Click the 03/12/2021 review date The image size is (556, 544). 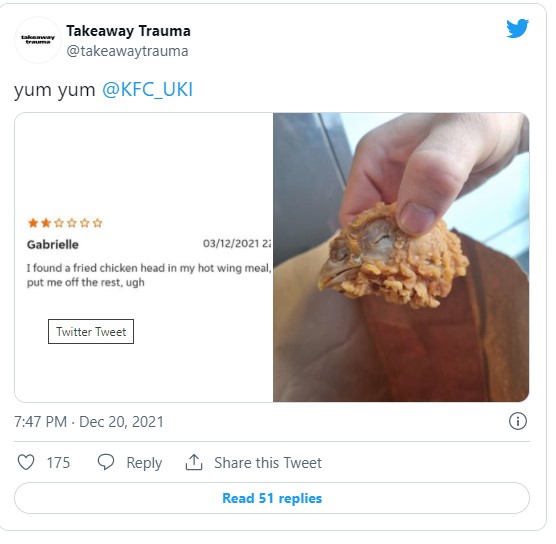[x=237, y=244]
